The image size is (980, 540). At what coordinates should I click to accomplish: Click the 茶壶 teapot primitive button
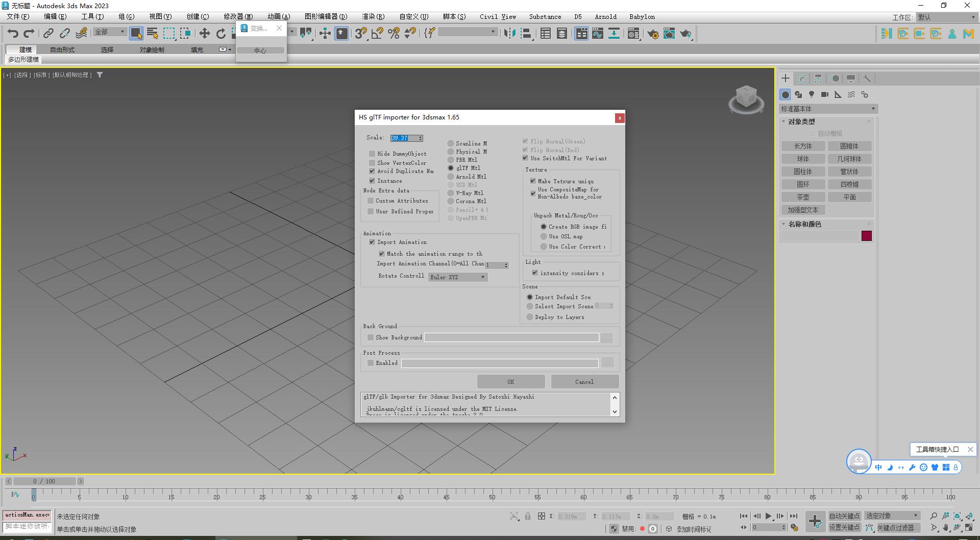pos(803,197)
